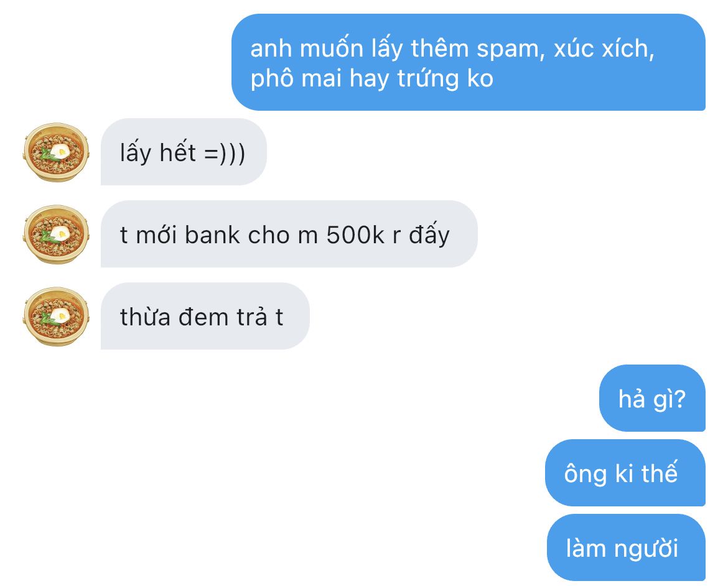Viewport: 728px width, 586px height.
Task: Click '500k' in the bank transfer message
Action: tap(356, 235)
